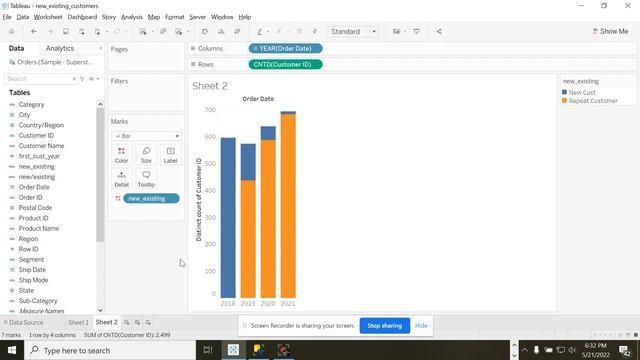The width and height of the screenshot is (640, 360).
Task: Click the Tableau start page logo icon
Action: 12,31
